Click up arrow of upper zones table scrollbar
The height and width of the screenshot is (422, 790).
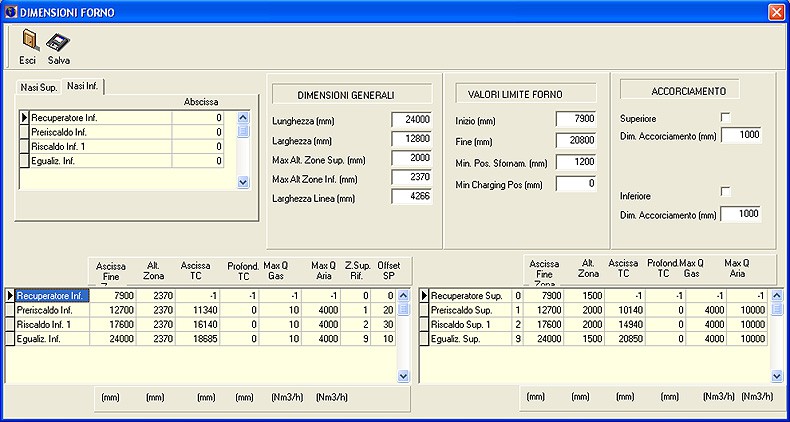pyautogui.click(x=777, y=296)
